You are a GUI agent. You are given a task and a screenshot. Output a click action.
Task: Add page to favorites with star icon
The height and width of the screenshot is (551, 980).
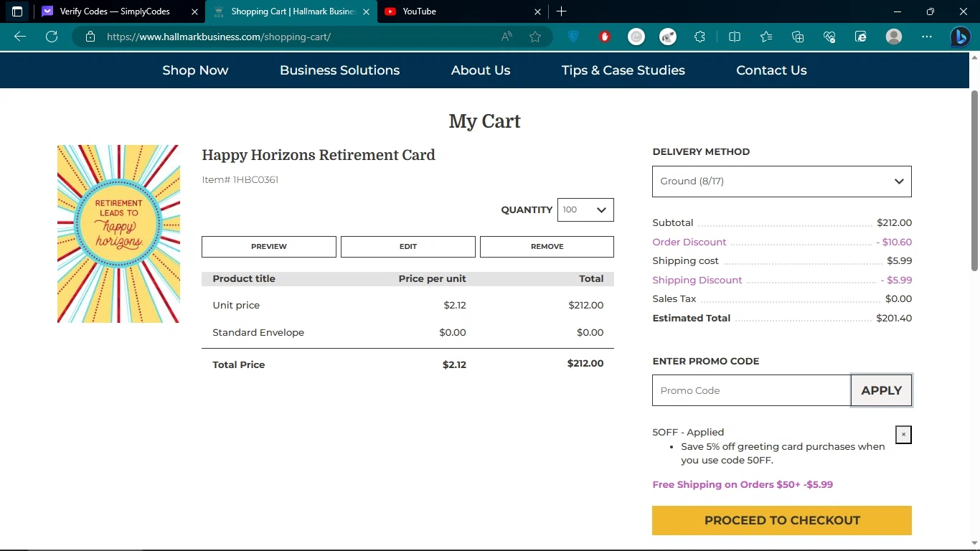[x=535, y=37]
